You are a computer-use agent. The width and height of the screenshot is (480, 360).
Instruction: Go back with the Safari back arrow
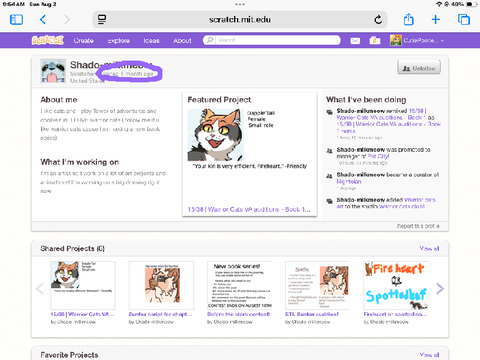point(43,20)
